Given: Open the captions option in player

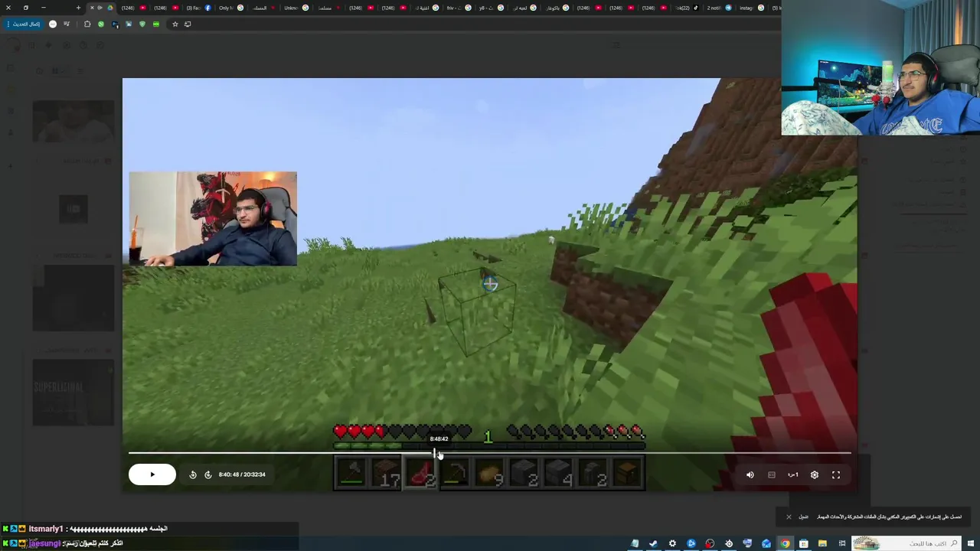Looking at the screenshot, I should (772, 474).
